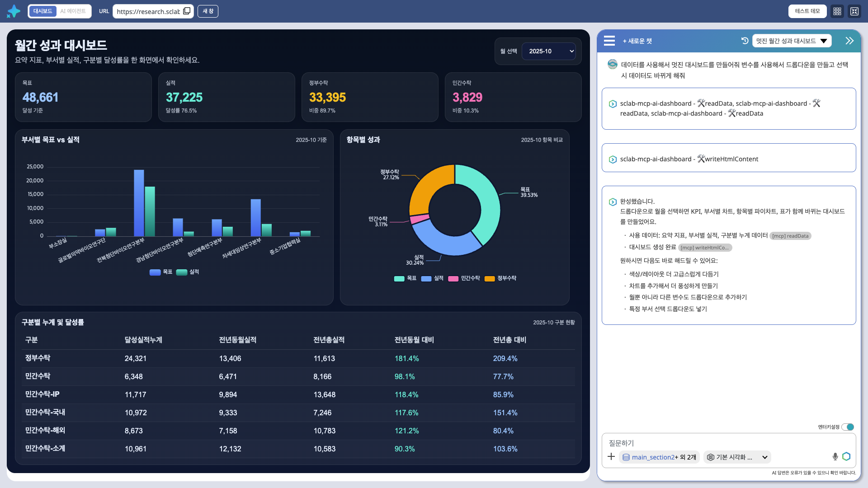Image resolution: width=868 pixels, height=488 pixels.
Task: Click the [mcp] writeHtmlCo... badge
Action: click(705, 248)
